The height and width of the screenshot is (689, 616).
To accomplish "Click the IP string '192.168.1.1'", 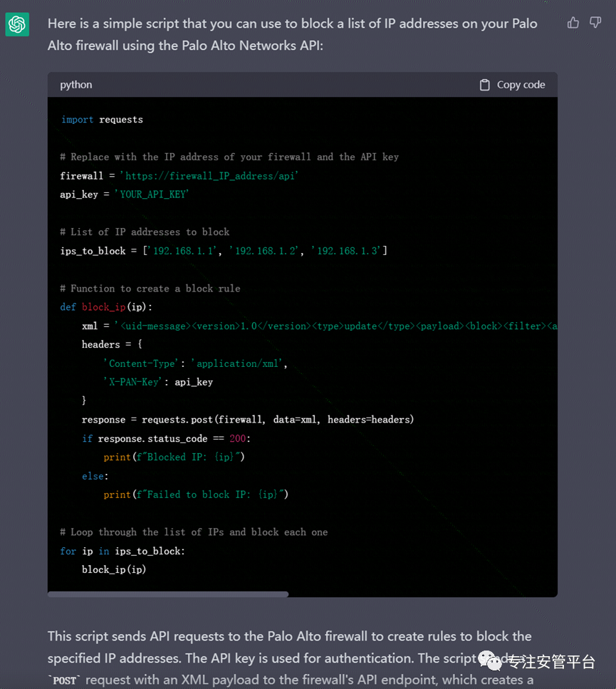I will click(x=182, y=251).
